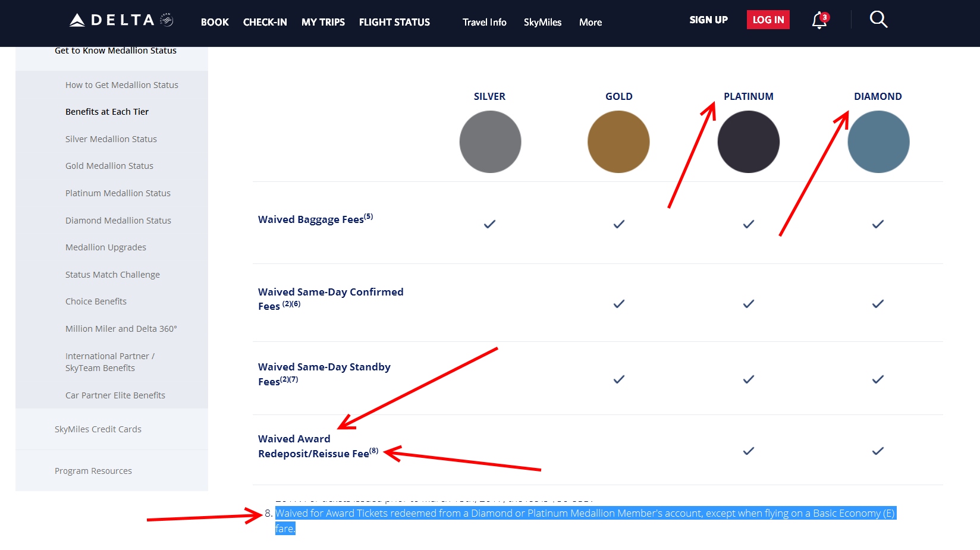
Task: Click the Delta airlines logo
Action: (117, 18)
